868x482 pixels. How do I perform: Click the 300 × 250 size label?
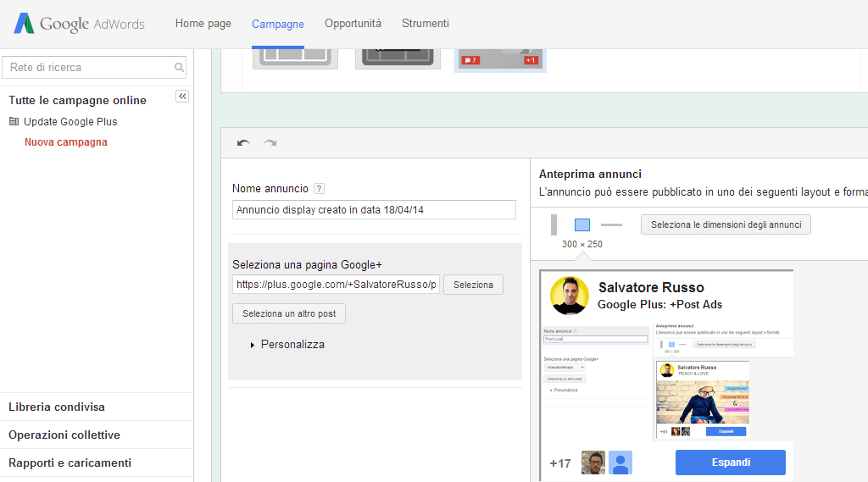[582, 244]
